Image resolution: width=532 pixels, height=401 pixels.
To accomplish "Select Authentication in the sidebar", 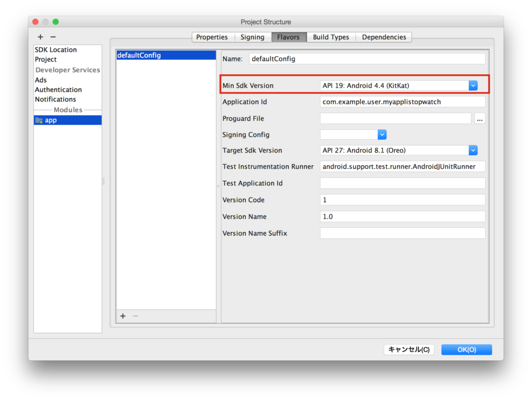I will coord(58,89).
